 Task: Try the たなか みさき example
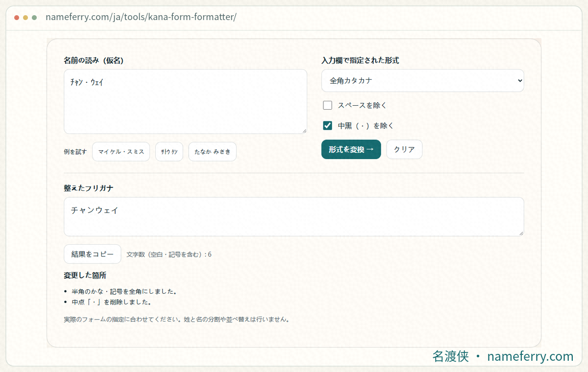[212, 152]
